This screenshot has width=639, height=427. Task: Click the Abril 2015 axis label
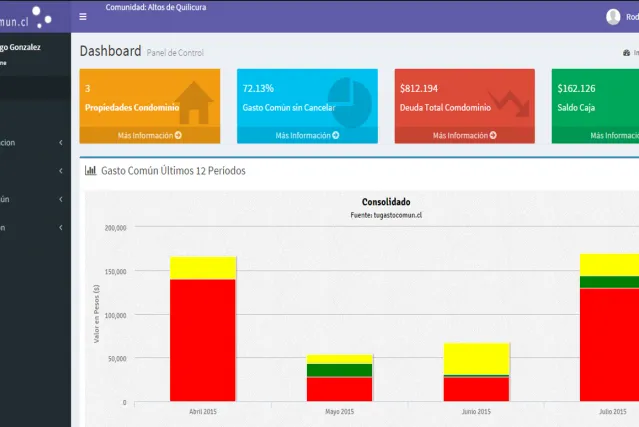(x=203, y=412)
